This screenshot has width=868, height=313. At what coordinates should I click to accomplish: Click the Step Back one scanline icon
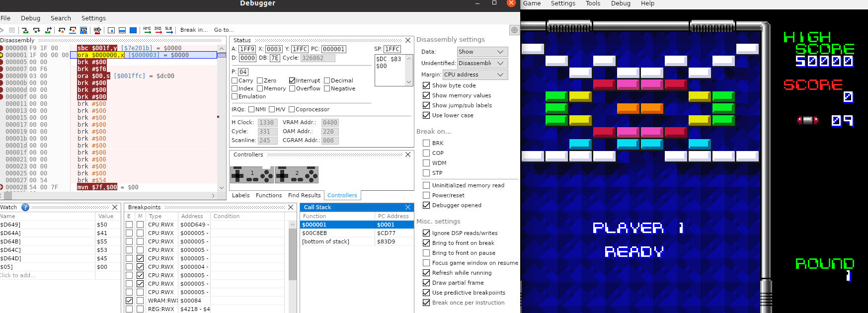coord(73,30)
